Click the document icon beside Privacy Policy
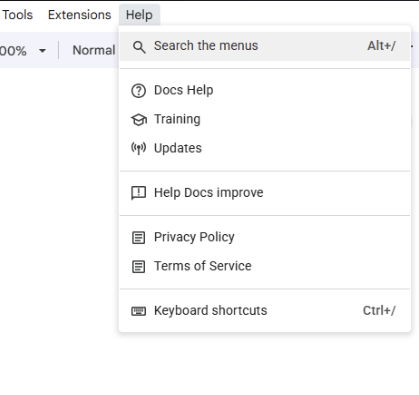Screen dimensions: 419x395 click(x=138, y=238)
